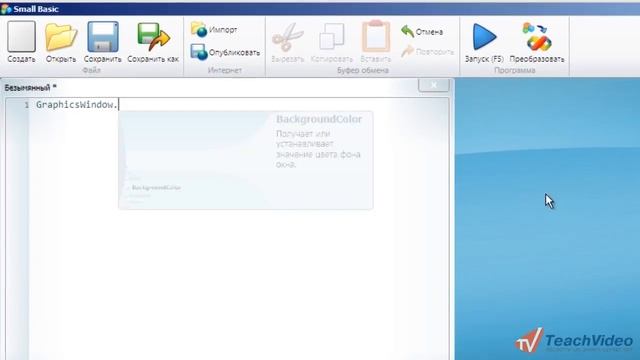
Task: Create a new file with Создать
Action: [x=21, y=42]
